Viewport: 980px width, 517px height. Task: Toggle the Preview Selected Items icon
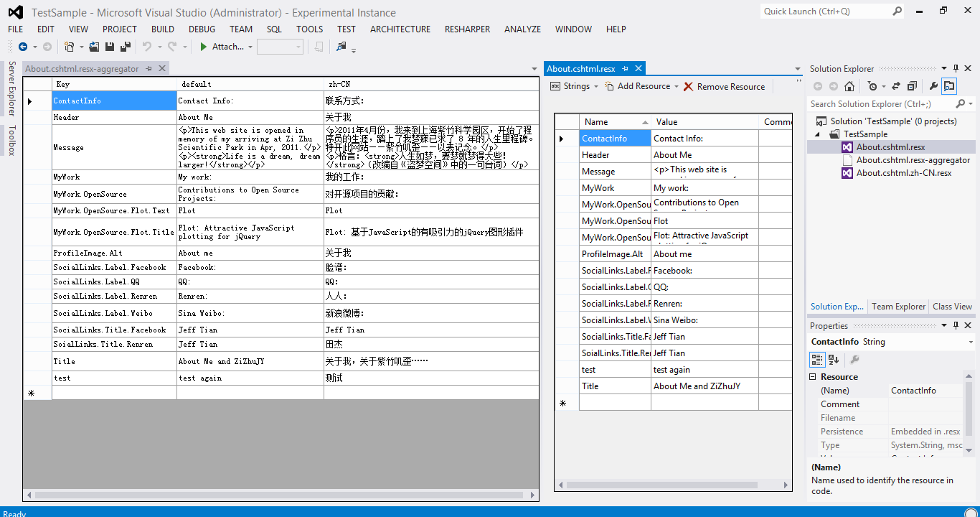click(949, 86)
